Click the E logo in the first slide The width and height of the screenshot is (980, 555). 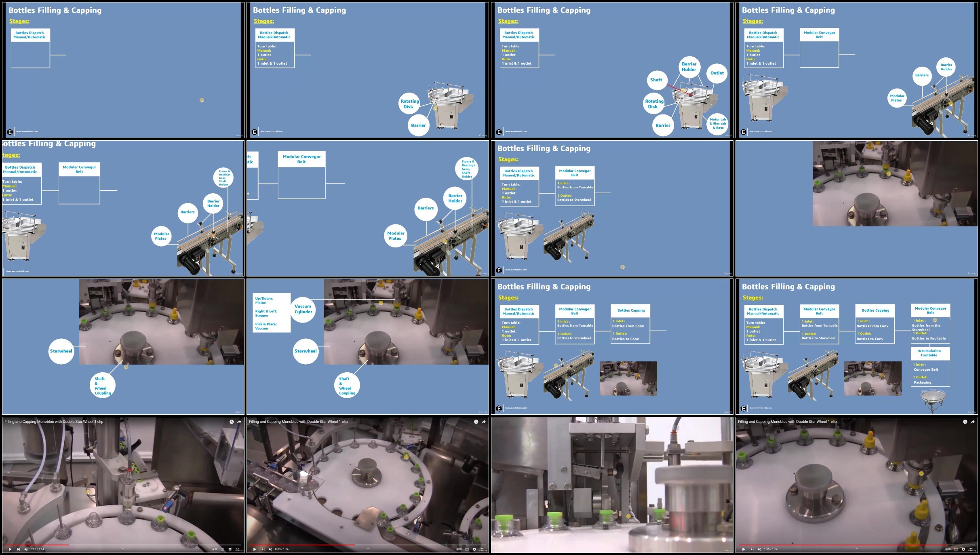point(10,132)
